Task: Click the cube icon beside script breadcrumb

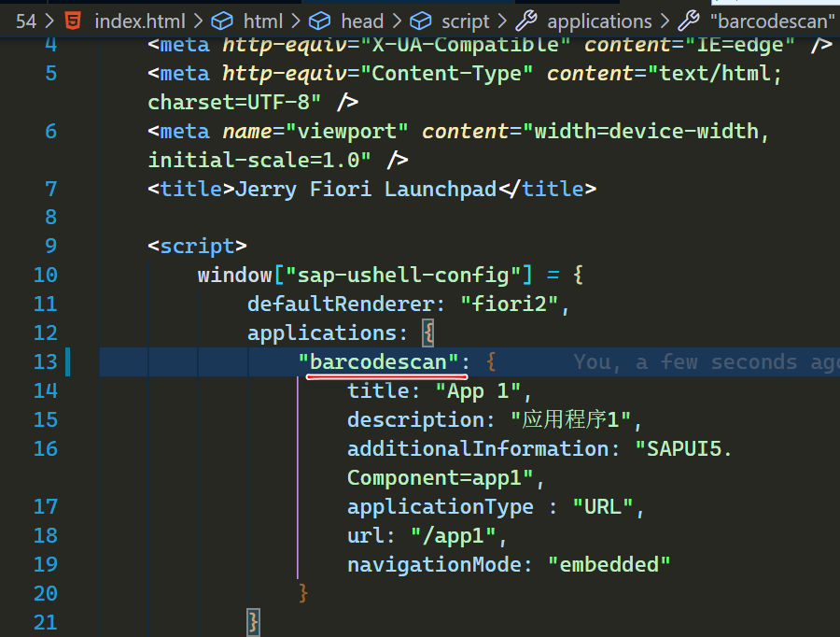Action: coord(421,21)
